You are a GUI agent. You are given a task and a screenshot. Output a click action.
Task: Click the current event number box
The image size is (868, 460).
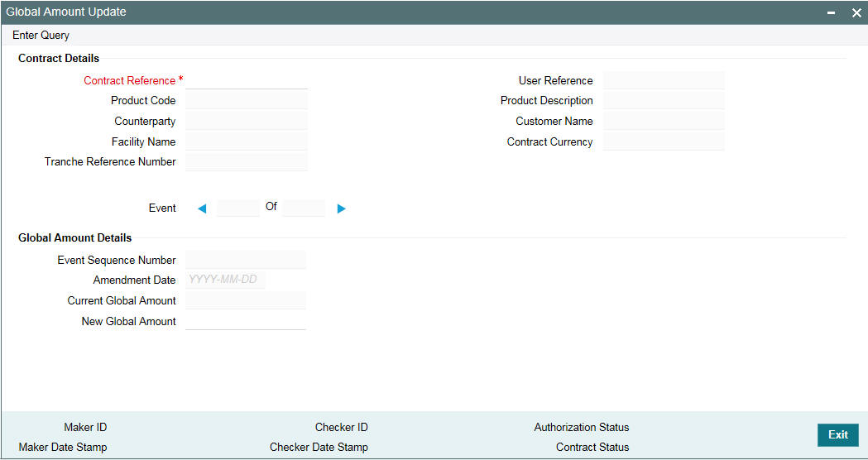[238, 208]
